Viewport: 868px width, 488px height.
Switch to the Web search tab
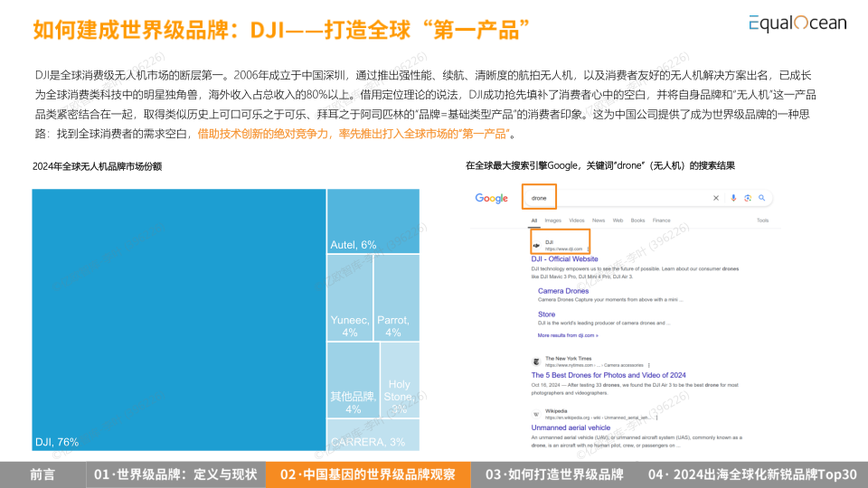click(x=618, y=221)
